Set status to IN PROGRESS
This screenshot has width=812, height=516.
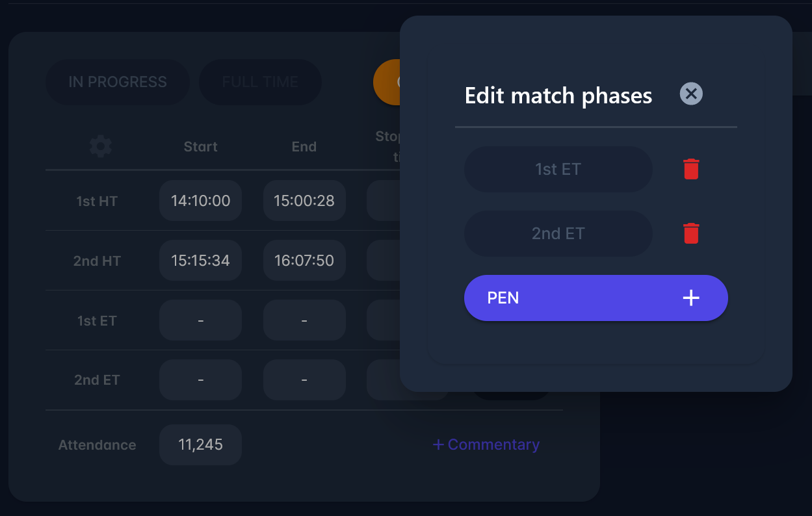tap(117, 82)
